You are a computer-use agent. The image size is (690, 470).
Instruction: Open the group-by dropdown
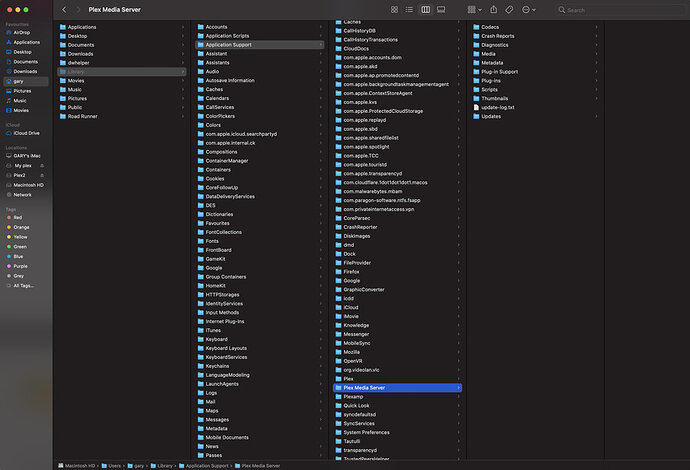[474, 9]
